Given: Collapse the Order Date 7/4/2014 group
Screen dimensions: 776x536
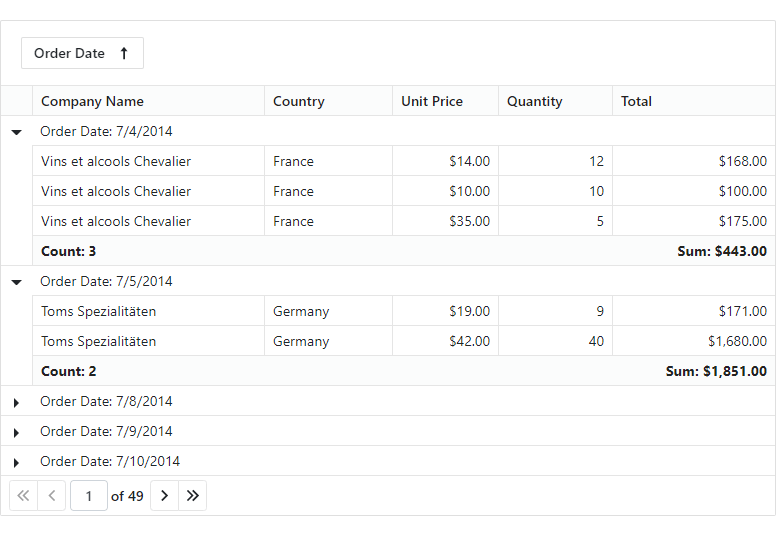Looking at the screenshot, I should tap(16, 131).
